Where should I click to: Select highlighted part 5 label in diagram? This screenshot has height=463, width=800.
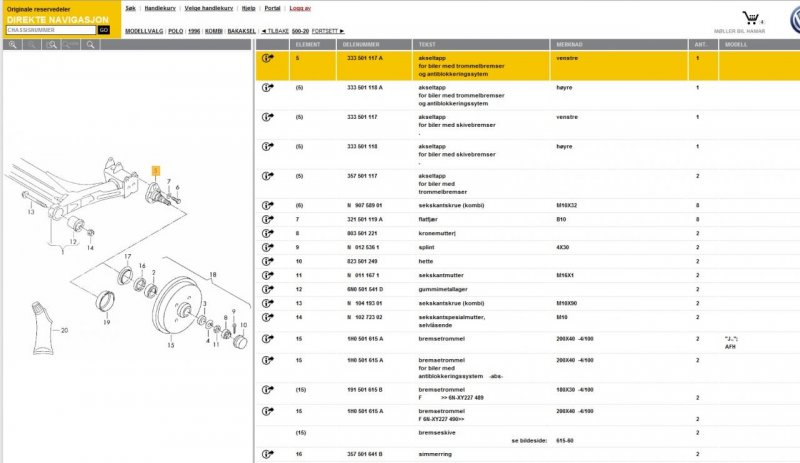pyautogui.click(x=155, y=171)
